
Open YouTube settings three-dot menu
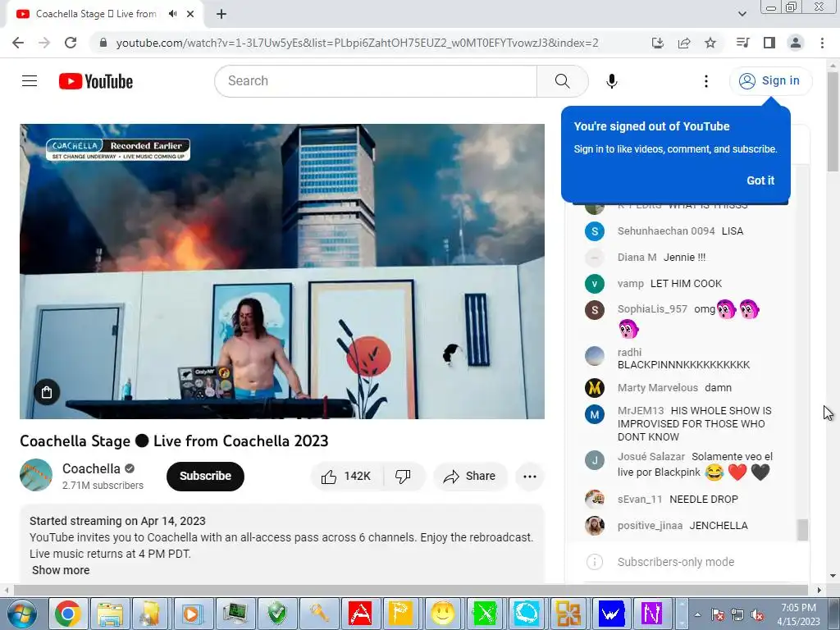tap(706, 81)
